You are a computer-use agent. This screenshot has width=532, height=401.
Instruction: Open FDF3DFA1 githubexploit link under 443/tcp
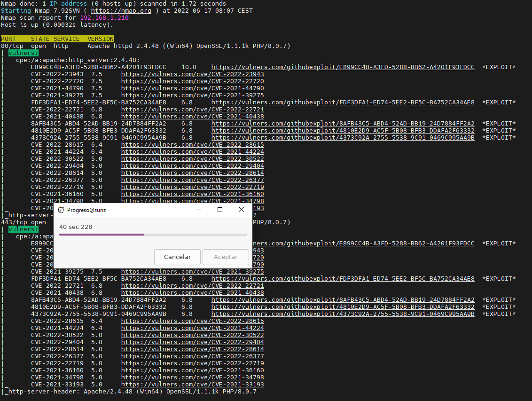[343, 278]
